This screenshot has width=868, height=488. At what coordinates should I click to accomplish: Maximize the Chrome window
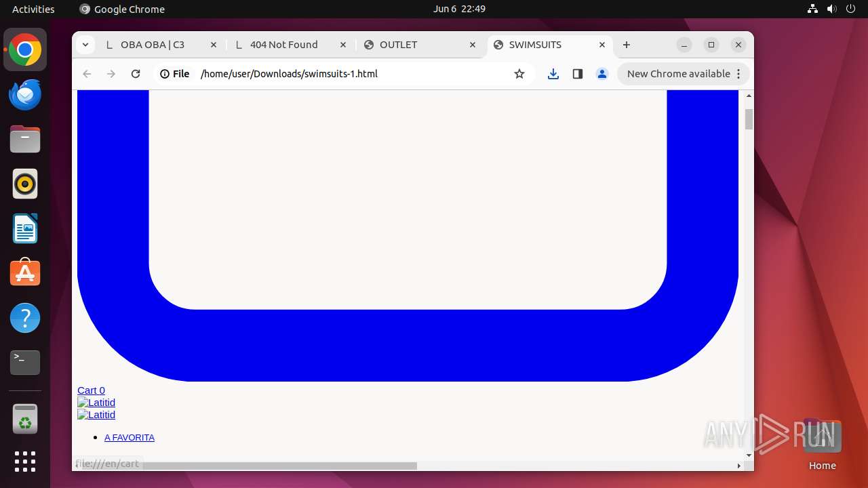point(711,45)
